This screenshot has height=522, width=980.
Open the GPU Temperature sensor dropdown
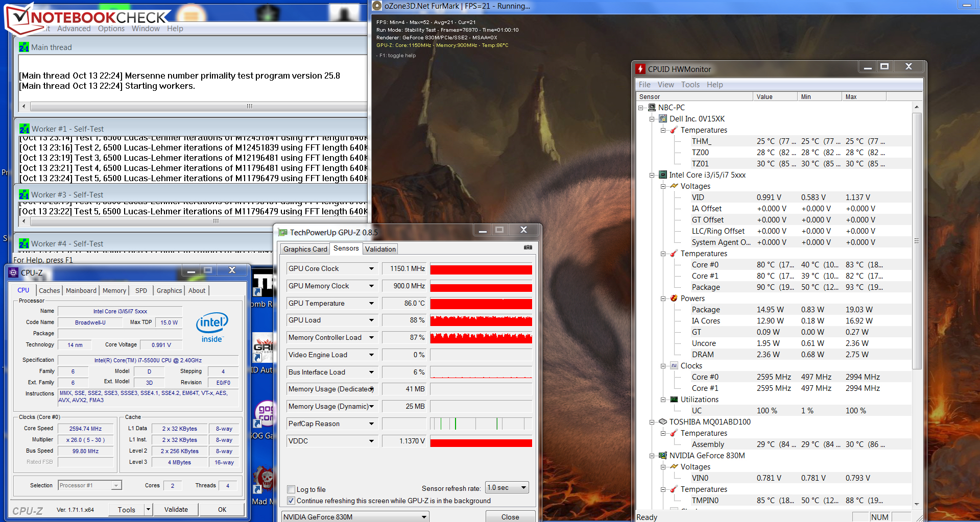[x=371, y=303]
